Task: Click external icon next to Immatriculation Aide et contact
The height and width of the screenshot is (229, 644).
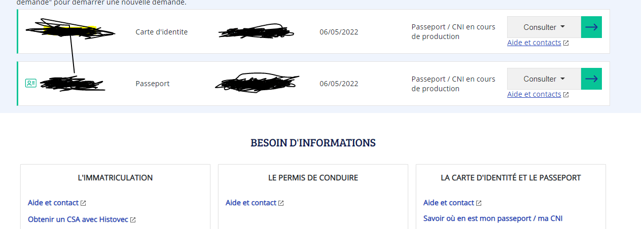Action: [83, 203]
